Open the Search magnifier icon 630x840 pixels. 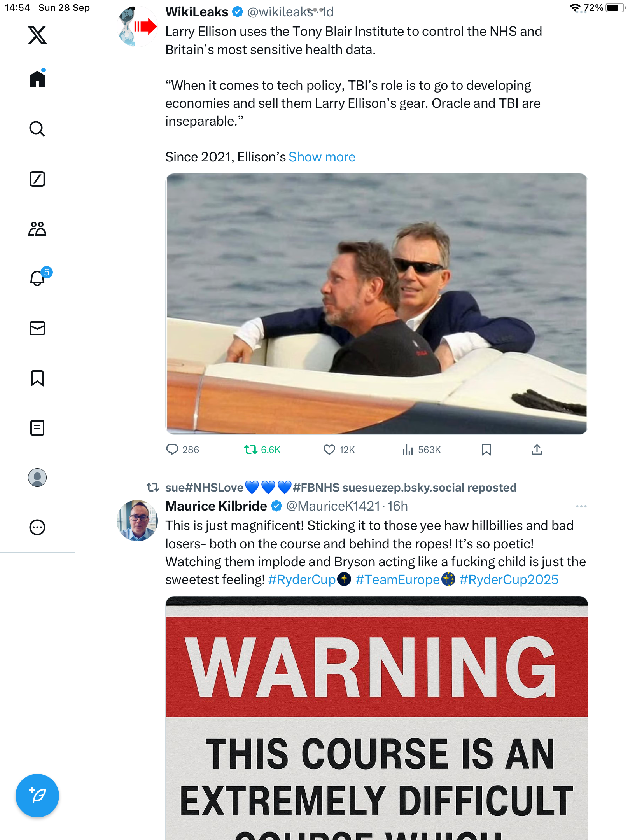click(37, 129)
